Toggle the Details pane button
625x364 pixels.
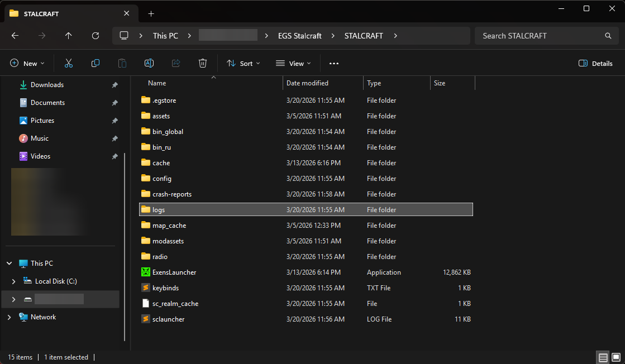(595, 64)
